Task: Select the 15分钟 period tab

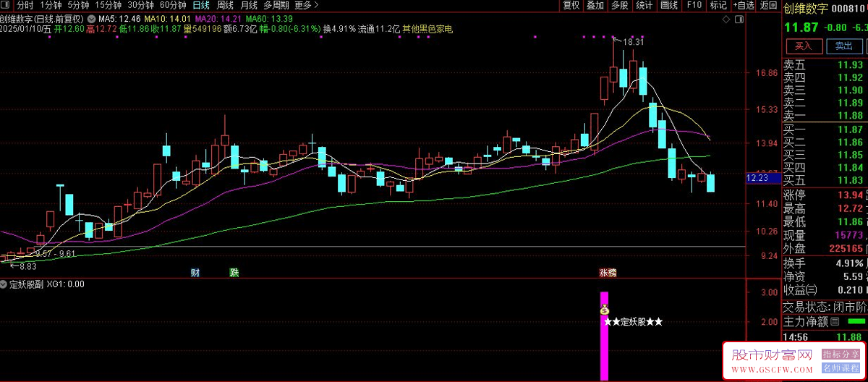Action: click(x=108, y=5)
